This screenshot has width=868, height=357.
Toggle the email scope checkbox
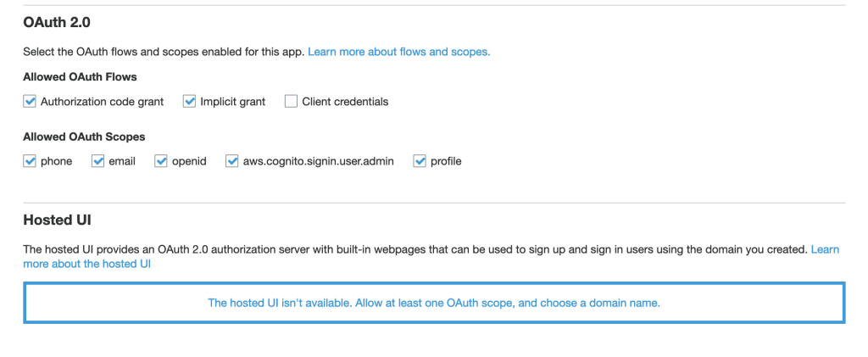tap(98, 161)
